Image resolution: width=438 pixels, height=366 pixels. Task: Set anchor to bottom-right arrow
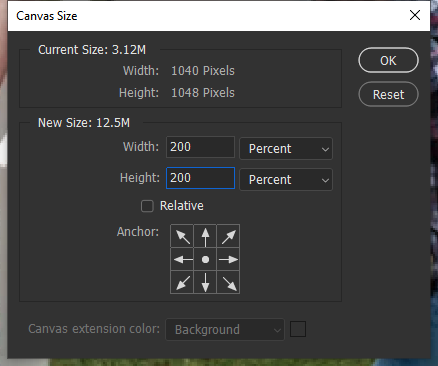pos(228,282)
